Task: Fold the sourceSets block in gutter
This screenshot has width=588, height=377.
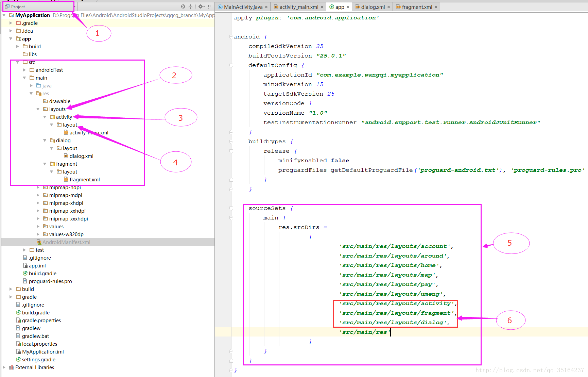Action: click(x=231, y=208)
